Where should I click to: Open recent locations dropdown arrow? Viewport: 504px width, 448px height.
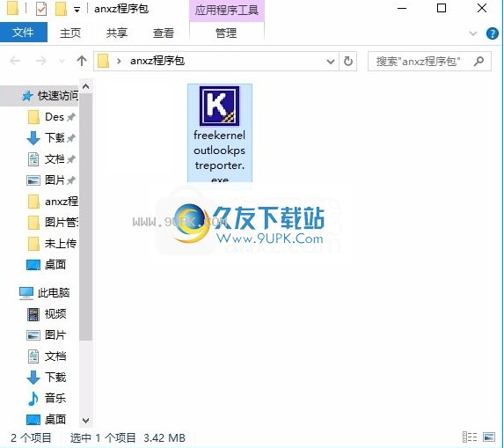(62, 61)
